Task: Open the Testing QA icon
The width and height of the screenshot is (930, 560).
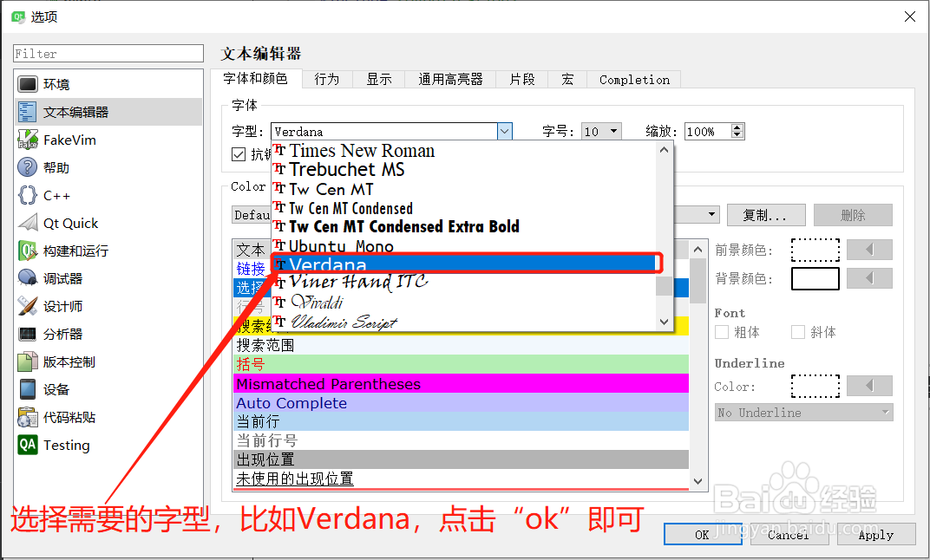Action: [27, 445]
